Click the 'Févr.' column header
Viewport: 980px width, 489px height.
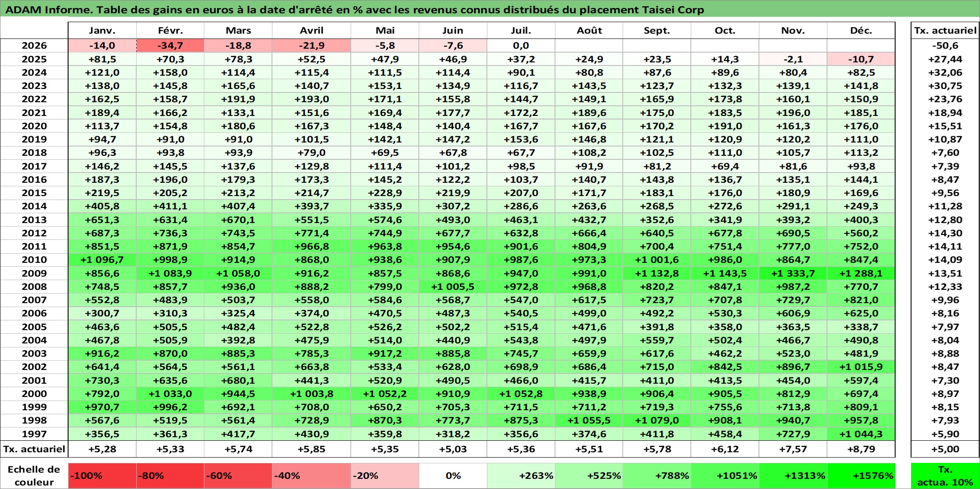pyautogui.click(x=170, y=31)
